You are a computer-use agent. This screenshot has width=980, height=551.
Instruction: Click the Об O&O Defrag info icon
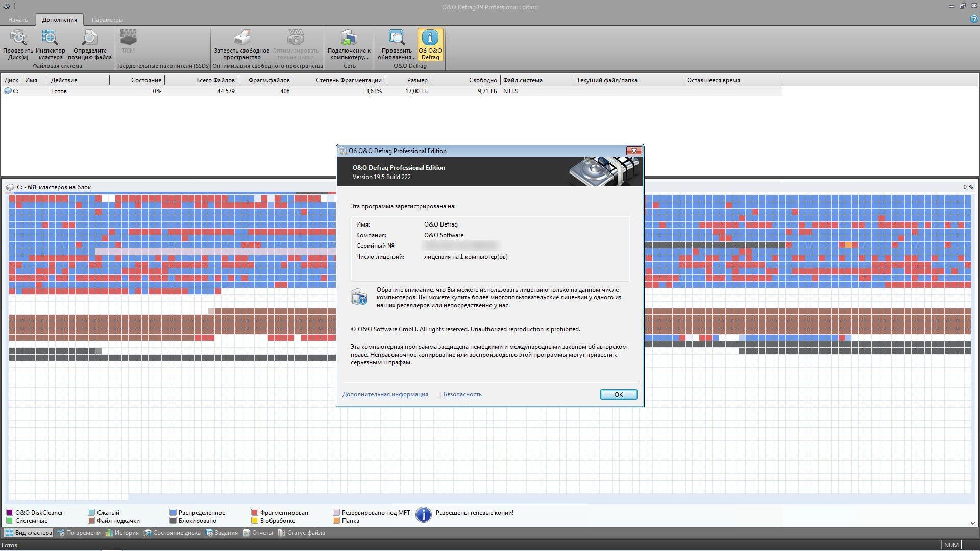tap(430, 38)
